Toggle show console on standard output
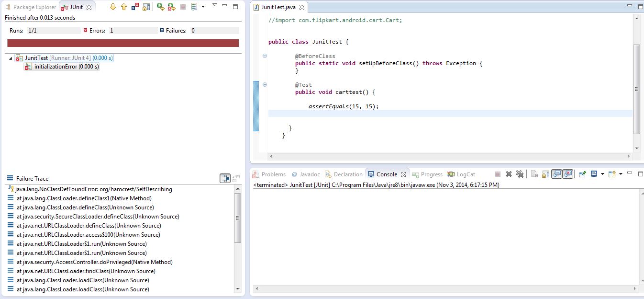The height and width of the screenshot is (299, 644). [x=556, y=174]
